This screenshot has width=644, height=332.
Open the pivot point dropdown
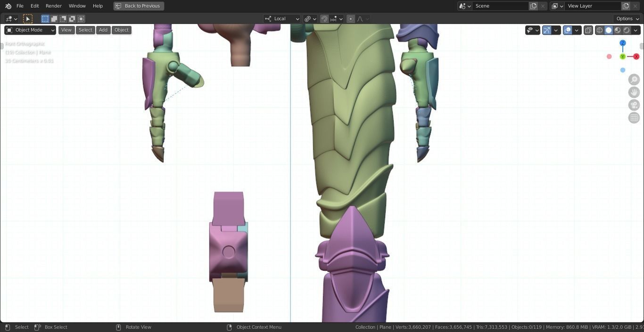pos(310,19)
